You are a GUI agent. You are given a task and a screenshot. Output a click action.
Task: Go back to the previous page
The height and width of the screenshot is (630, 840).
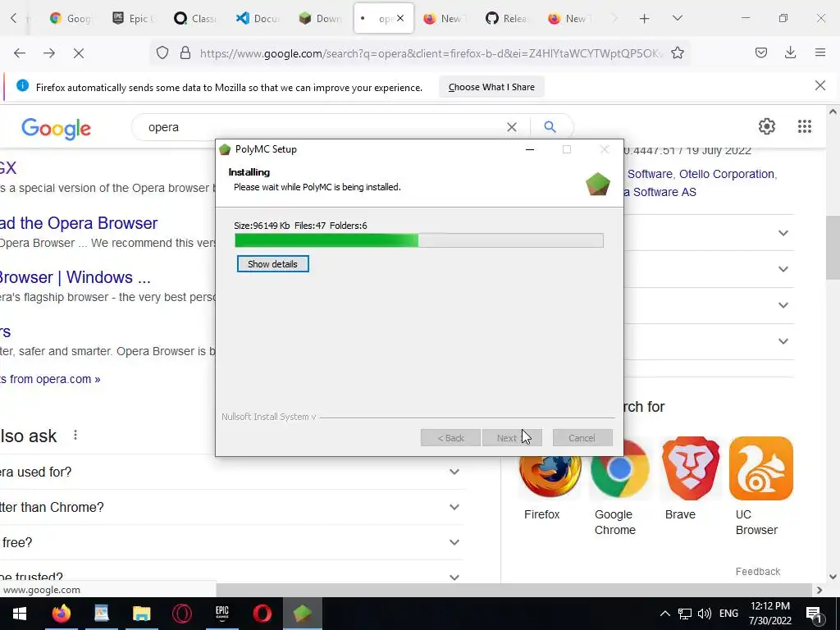[x=20, y=52]
